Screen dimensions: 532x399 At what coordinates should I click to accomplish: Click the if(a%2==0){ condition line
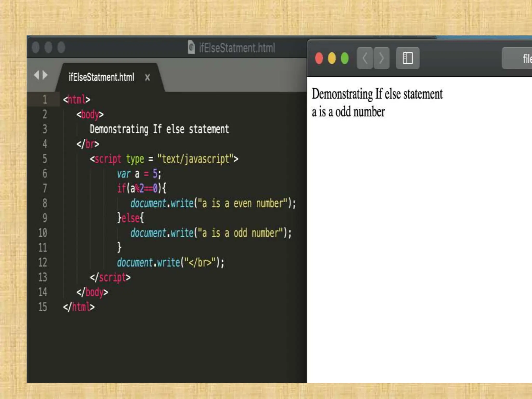pyautogui.click(x=142, y=188)
